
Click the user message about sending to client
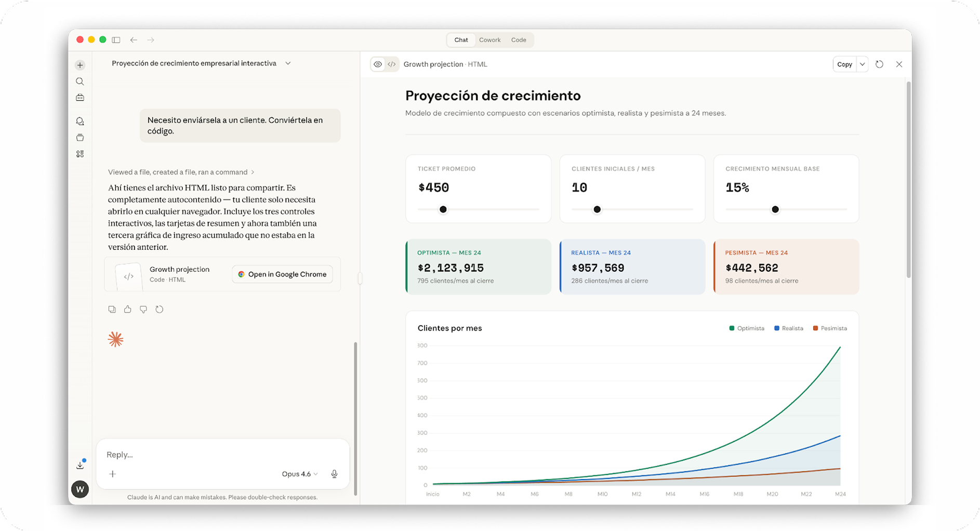point(240,125)
